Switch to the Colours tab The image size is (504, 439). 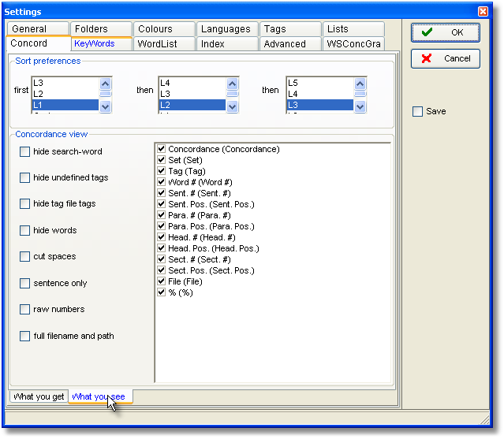coord(164,29)
